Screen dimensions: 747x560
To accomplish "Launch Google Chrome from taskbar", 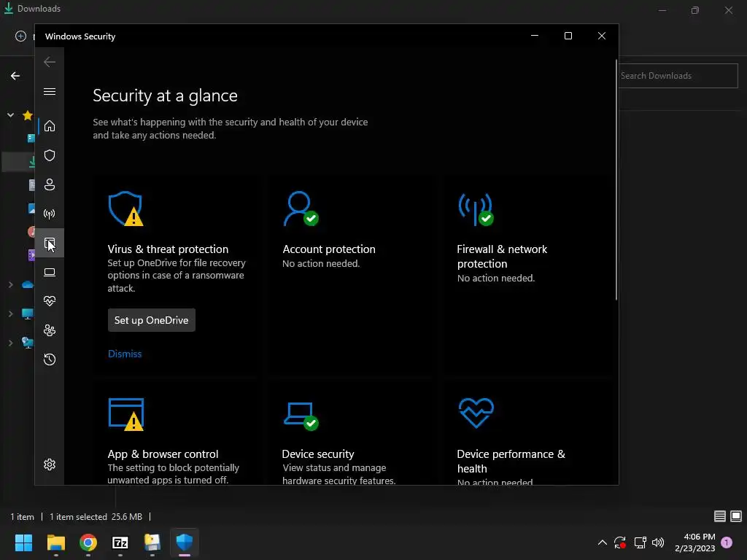I will point(88,542).
